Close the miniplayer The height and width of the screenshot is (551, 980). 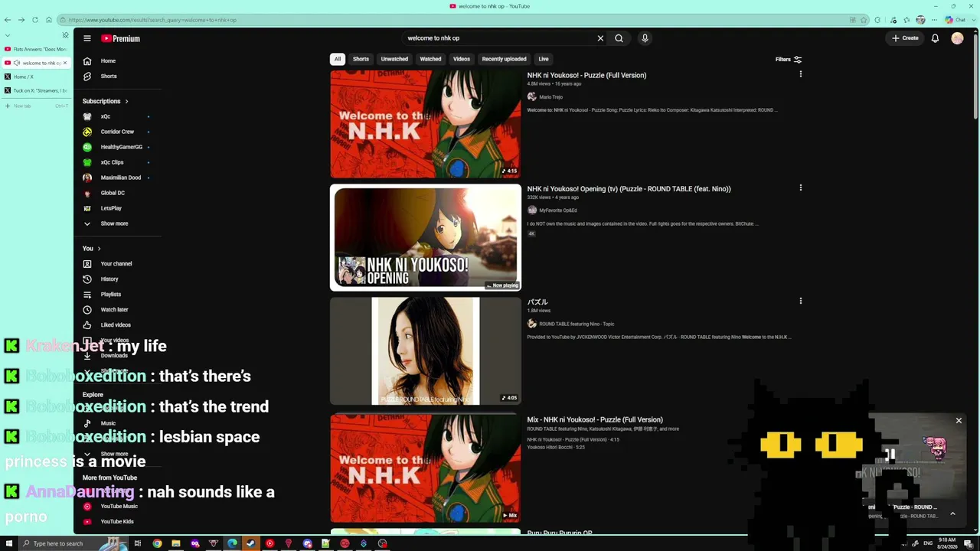[959, 421]
